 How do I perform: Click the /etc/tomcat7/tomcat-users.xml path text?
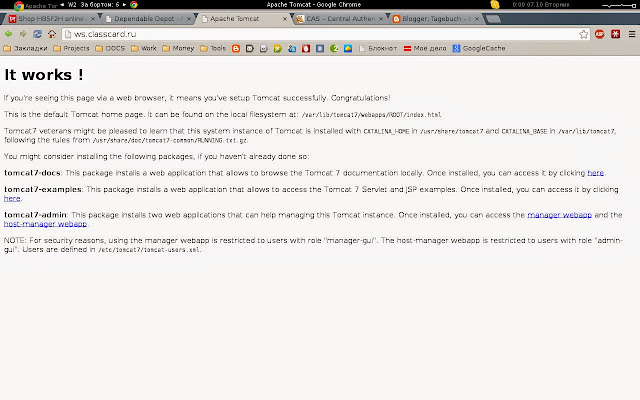point(149,250)
